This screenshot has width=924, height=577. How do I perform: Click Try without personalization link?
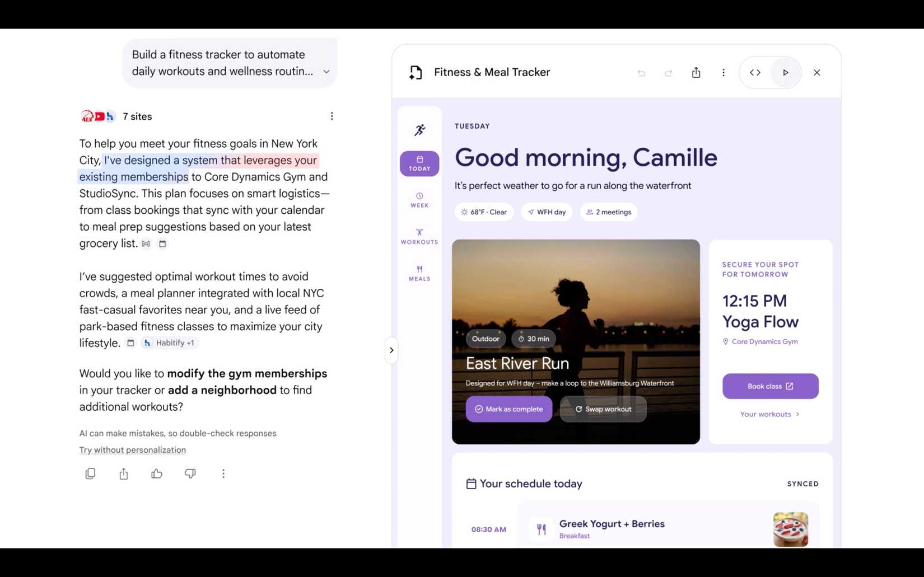coord(133,450)
